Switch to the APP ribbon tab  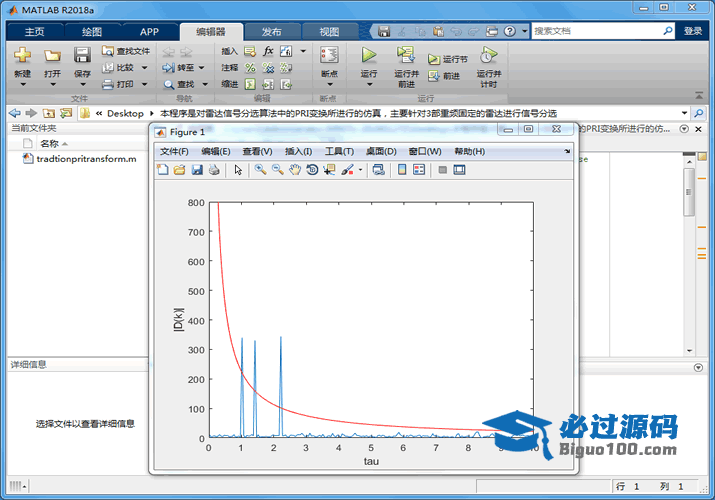(x=149, y=31)
